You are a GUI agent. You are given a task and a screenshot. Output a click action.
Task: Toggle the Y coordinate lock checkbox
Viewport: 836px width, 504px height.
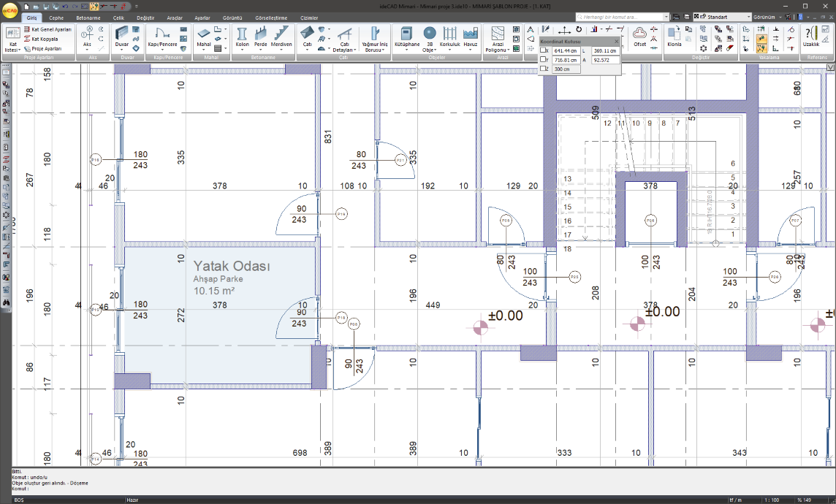[543, 60]
